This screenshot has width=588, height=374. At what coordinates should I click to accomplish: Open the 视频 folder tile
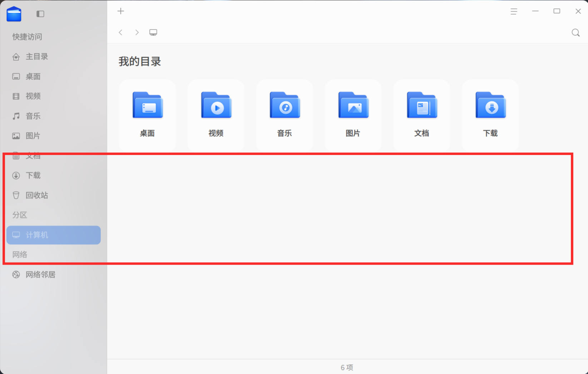[216, 115]
